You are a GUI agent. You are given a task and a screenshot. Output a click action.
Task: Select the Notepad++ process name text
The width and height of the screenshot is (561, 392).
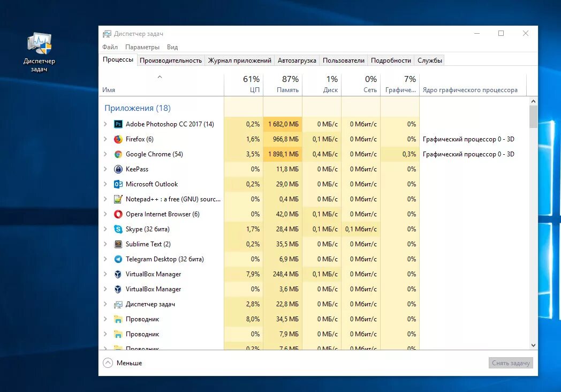(x=173, y=199)
